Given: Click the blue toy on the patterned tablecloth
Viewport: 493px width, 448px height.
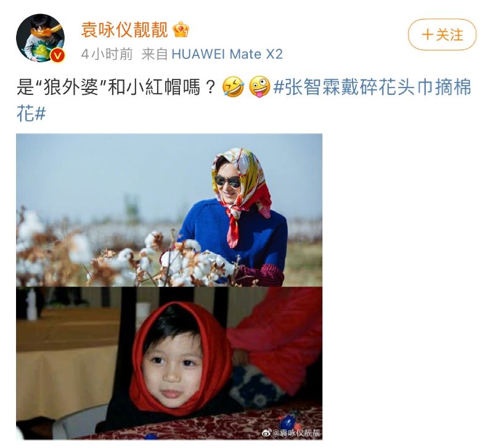Looking at the screenshot, I should 287,420.
